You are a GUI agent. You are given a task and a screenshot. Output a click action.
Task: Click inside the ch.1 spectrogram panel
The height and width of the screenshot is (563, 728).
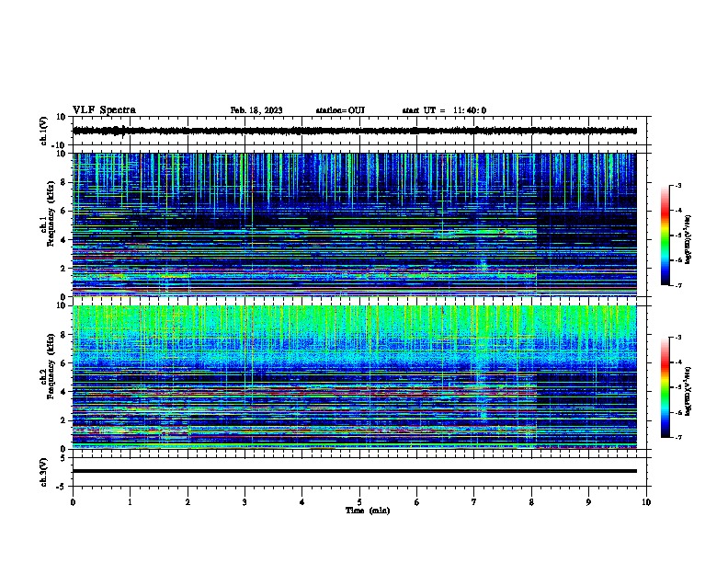point(354,224)
